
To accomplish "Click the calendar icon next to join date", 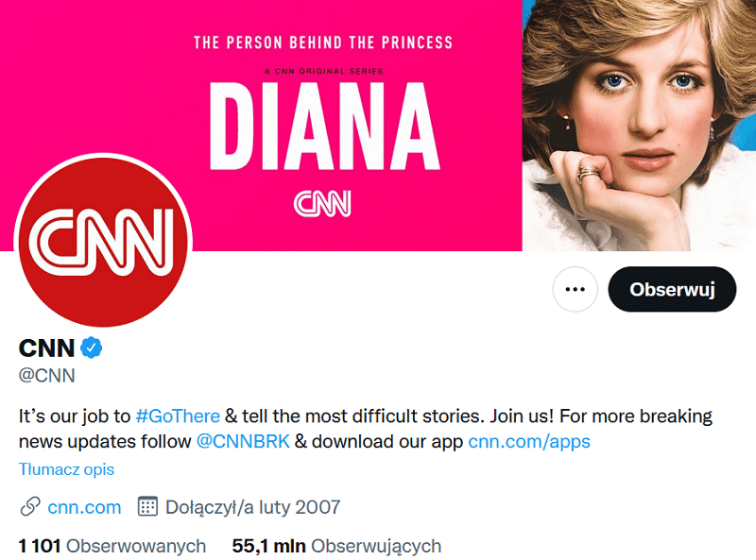I will tap(147, 506).
